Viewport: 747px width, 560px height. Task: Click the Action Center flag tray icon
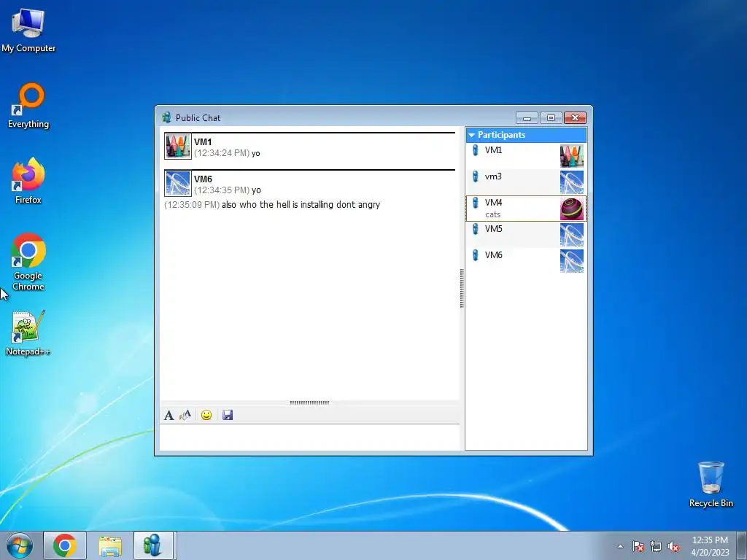pos(638,546)
